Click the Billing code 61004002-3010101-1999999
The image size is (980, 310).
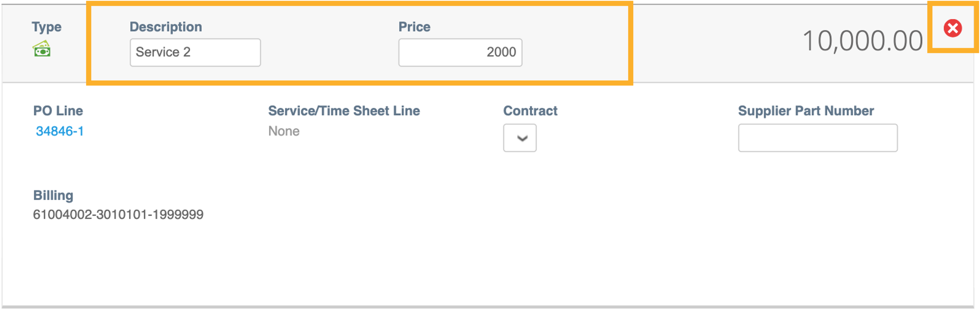tap(118, 214)
